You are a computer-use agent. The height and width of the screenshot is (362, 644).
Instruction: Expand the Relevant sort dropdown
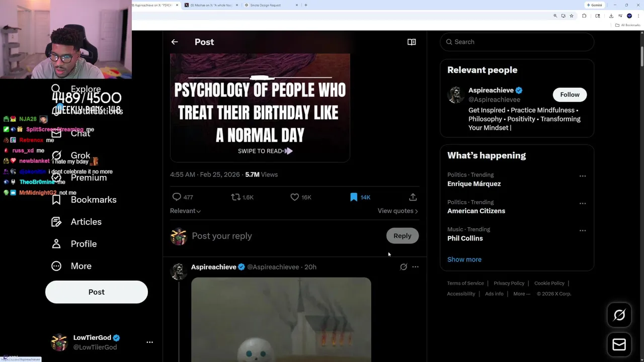point(185,211)
